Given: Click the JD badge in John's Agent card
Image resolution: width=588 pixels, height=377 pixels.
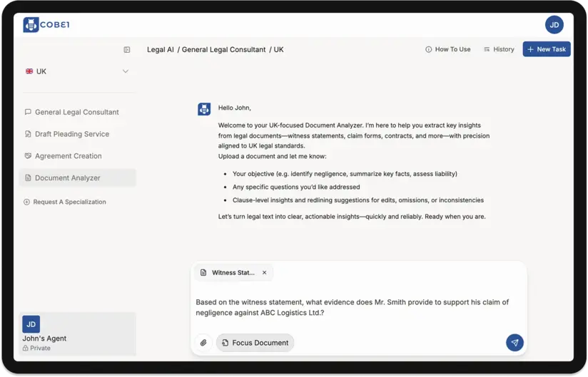Looking at the screenshot, I should click(31, 324).
